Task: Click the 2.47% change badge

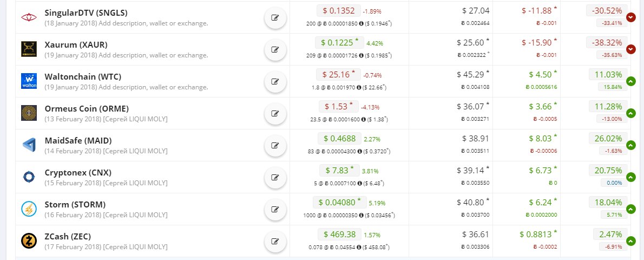Action: tap(610, 234)
